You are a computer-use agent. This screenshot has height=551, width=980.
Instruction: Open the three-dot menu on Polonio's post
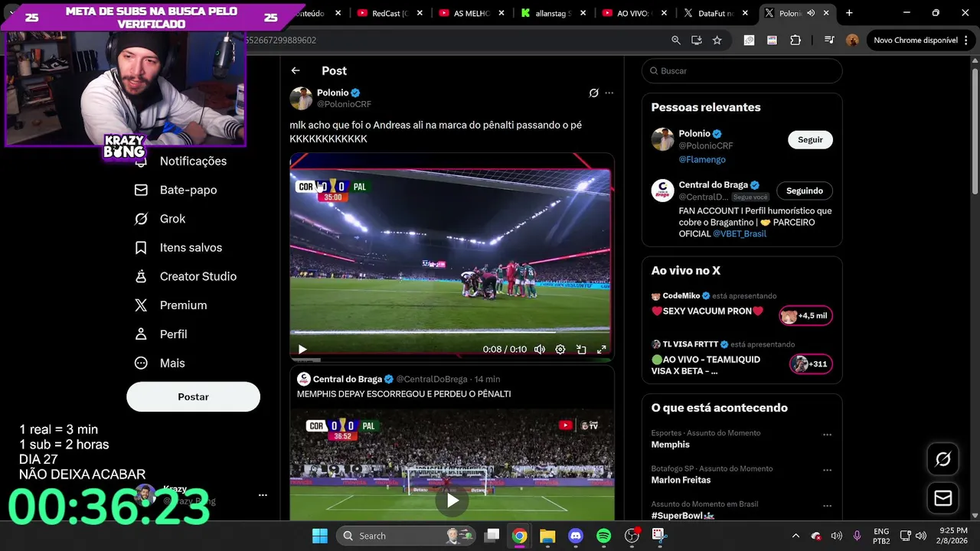(x=609, y=93)
